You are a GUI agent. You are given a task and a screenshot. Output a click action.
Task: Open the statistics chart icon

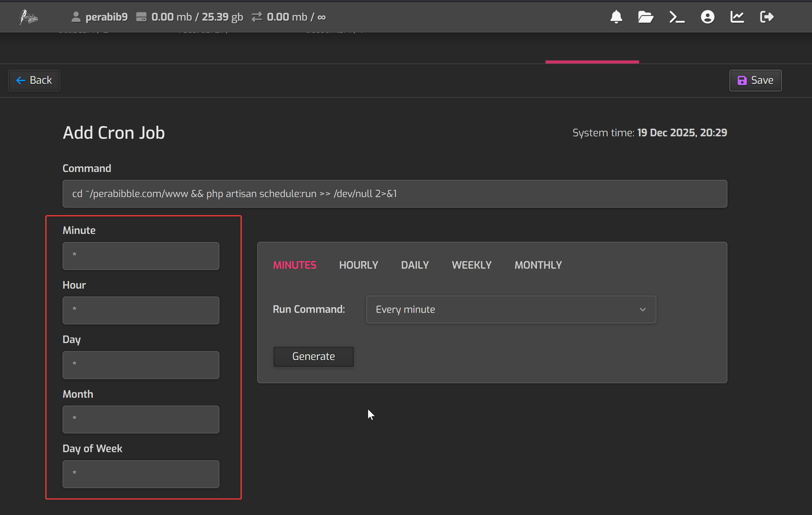[737, 17]
